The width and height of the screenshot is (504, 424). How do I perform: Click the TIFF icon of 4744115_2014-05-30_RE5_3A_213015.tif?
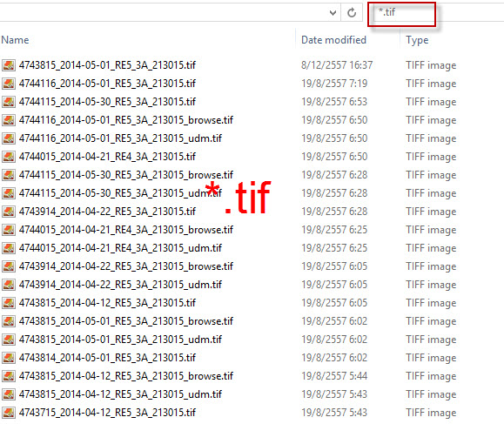[x=9, y=102]
